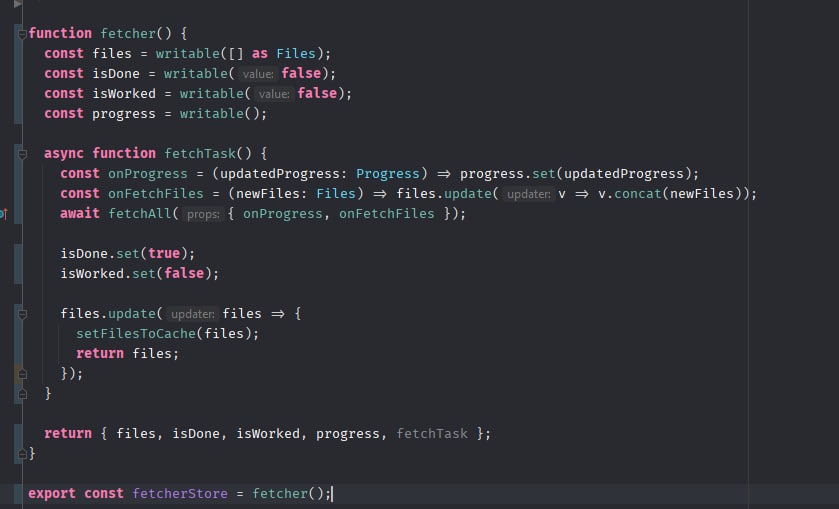Click 'value:' hint on the isDone line

258,74
